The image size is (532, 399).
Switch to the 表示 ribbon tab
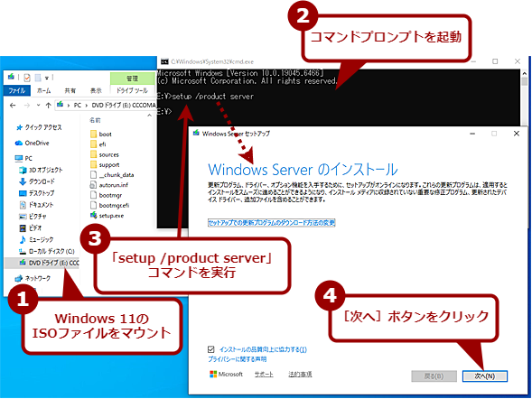point(96,90)
